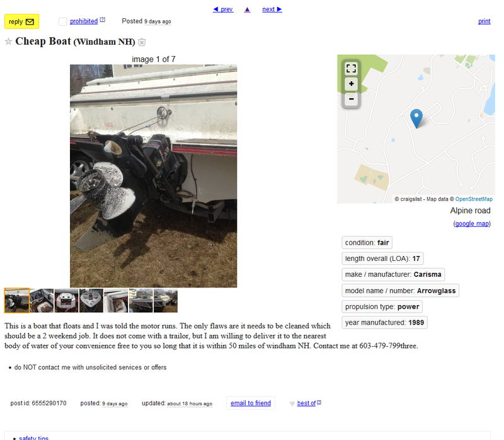Click the best of heart icon
Viewport: 504px width, 440px height.
coord(292,403)
